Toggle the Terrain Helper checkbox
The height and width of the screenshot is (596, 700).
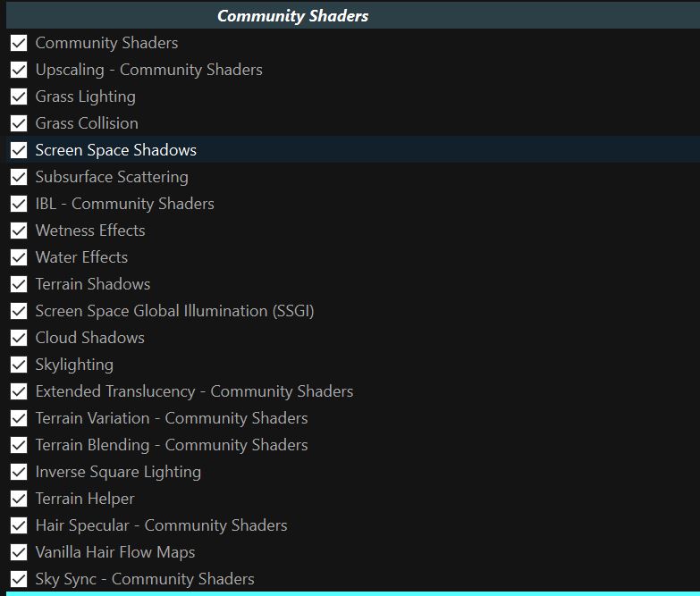19,499
